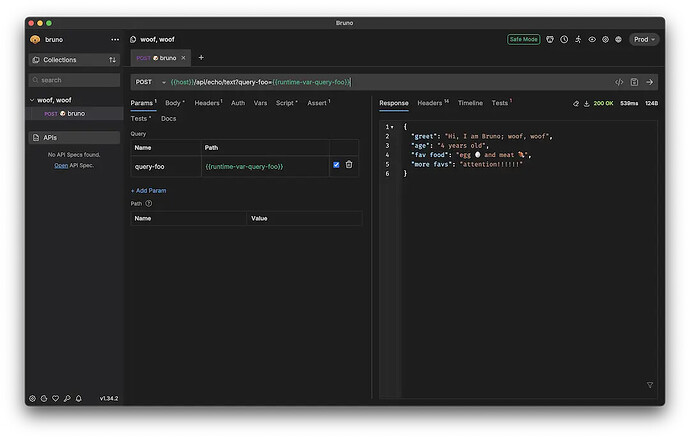Image resolution: width=690 pixels, height=438 pixels.
Task: Collapse the woof, woof collection
Action: click(x=32, y=100)
